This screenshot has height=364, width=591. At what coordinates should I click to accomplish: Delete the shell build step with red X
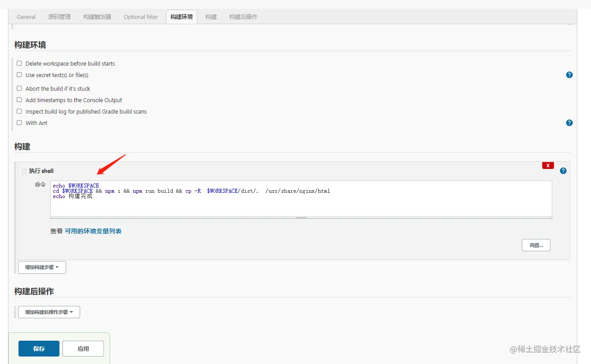pos(548,165)
